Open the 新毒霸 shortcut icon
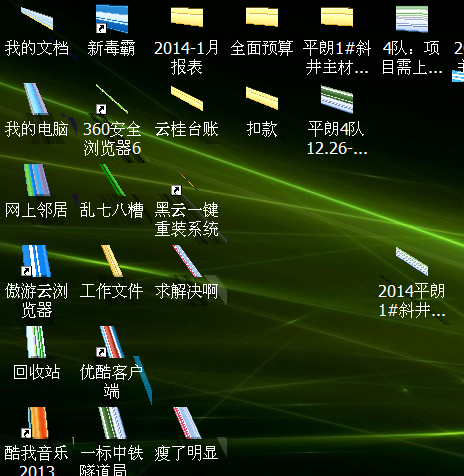 (112, 19)
